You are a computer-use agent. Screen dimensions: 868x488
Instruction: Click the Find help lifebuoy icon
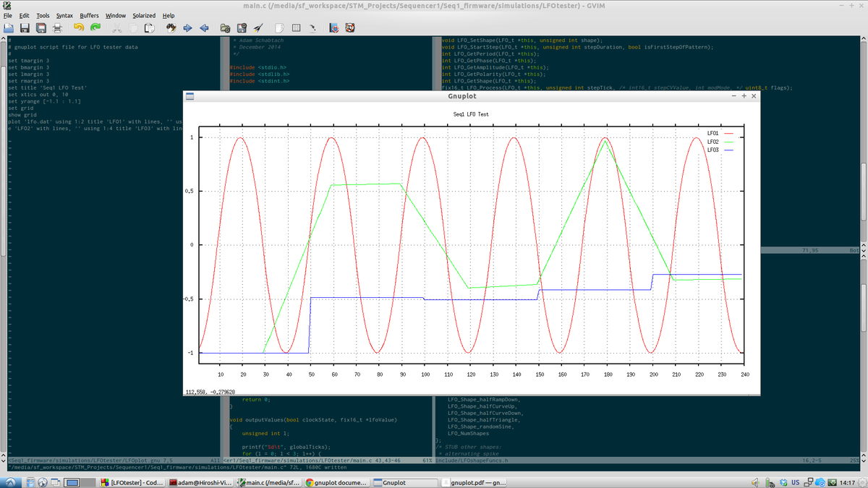350,28
